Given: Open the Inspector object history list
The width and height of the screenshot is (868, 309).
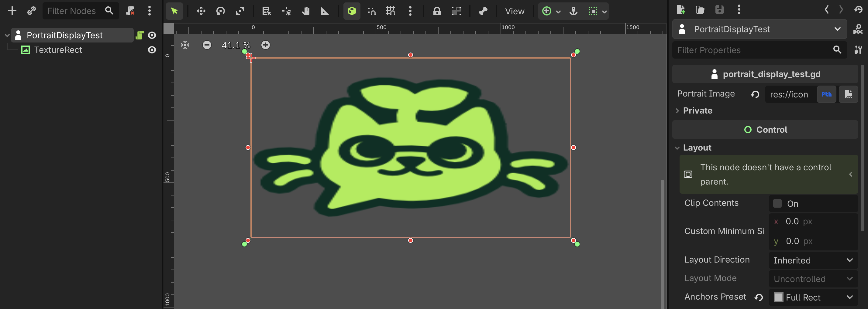Looking at the screenshot, I should 858,9.
